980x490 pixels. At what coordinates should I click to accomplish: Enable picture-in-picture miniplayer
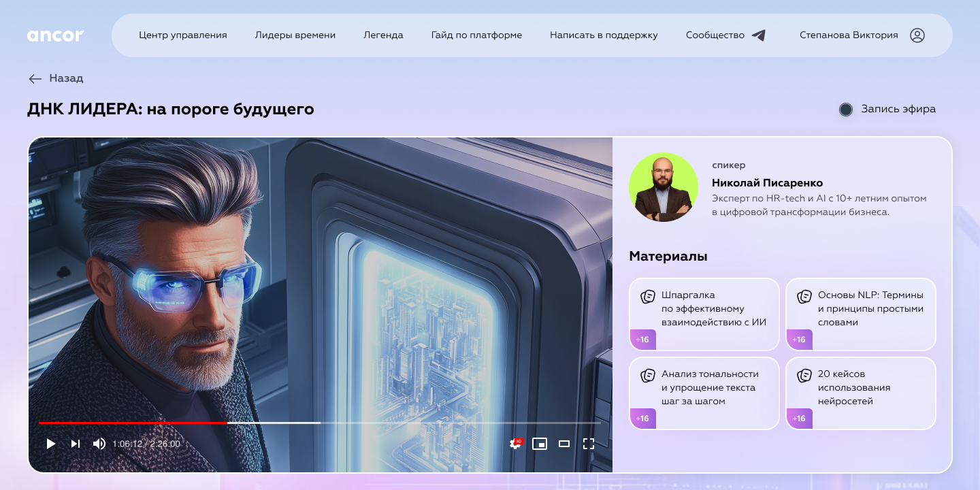coord(540,444)
